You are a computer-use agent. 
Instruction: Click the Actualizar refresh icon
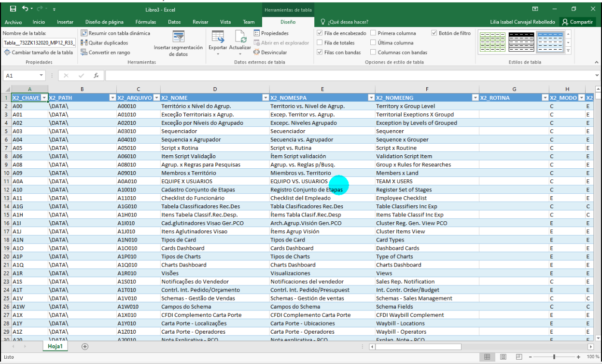(240, 37)
